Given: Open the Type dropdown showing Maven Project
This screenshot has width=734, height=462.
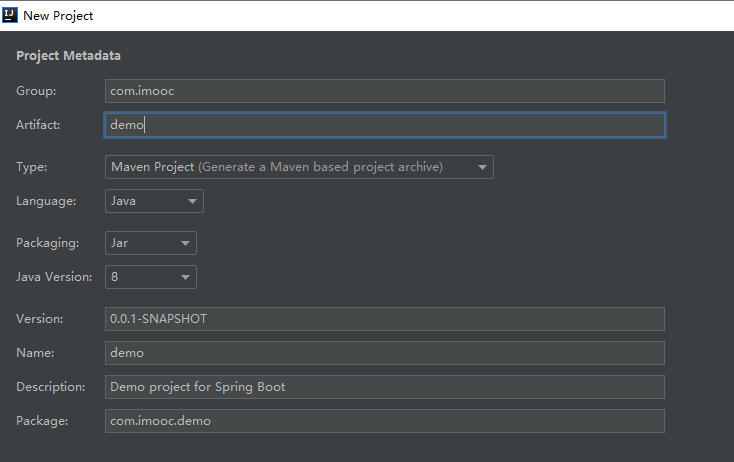Looking at the screenshot, I should [299, 167].
